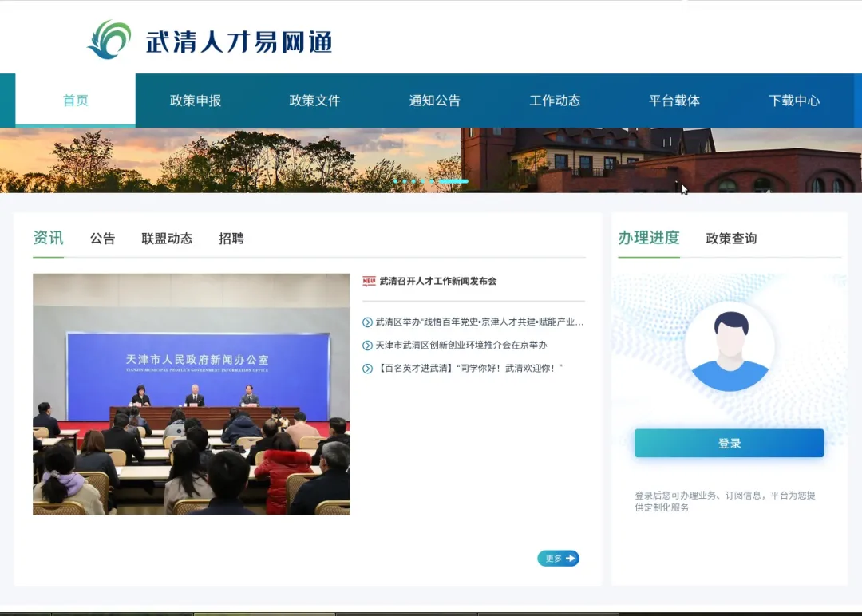Screen dimensions: 862x616
Task: Click the arrow bullet before 武清区举办 news
Action: point(367,322)
